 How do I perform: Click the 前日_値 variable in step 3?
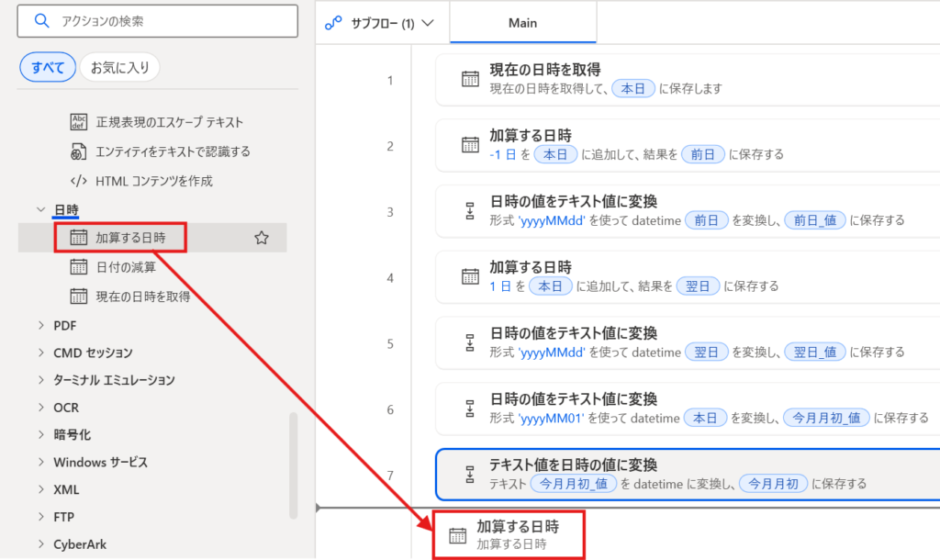pyautogui.click(x=815, y=220)
